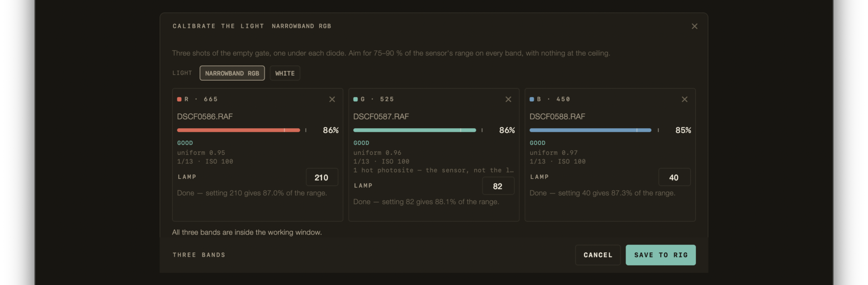Click the blue B band color square
This screenshot has height=285, width=868.
pos(532,99)
